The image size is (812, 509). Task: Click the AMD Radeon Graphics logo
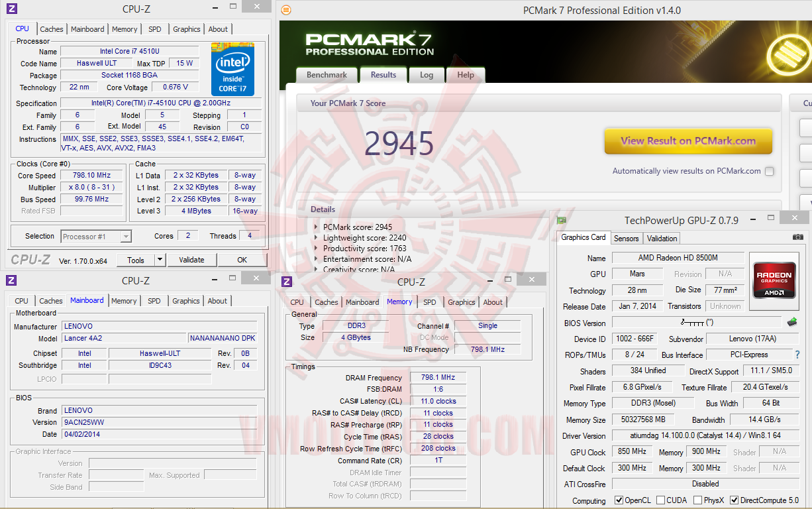[x=774, y=280]
